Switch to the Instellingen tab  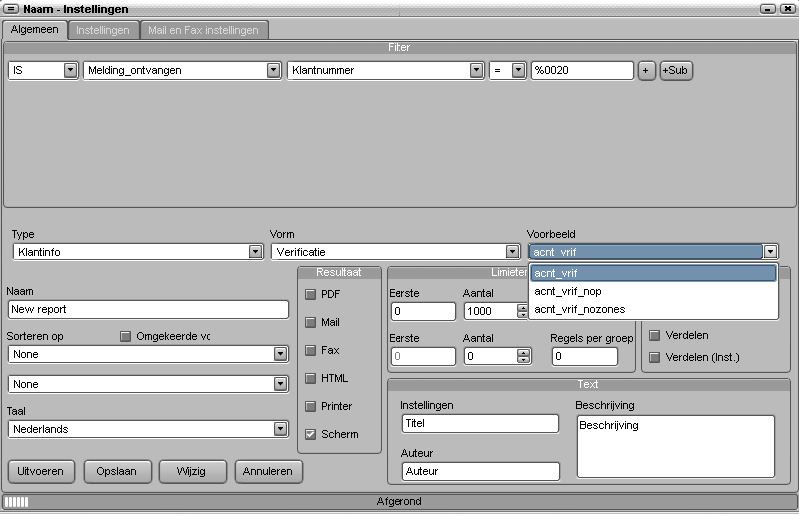pos(103,30)
